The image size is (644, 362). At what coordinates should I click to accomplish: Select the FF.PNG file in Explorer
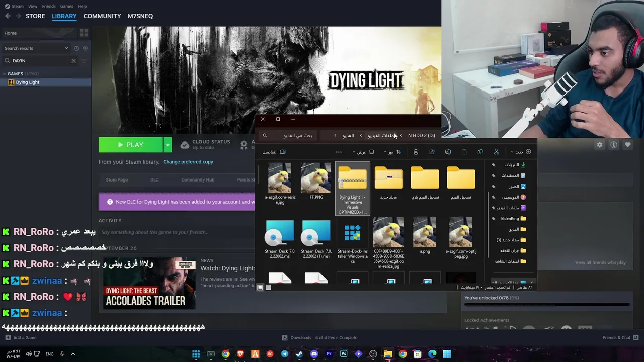[316, 182]
